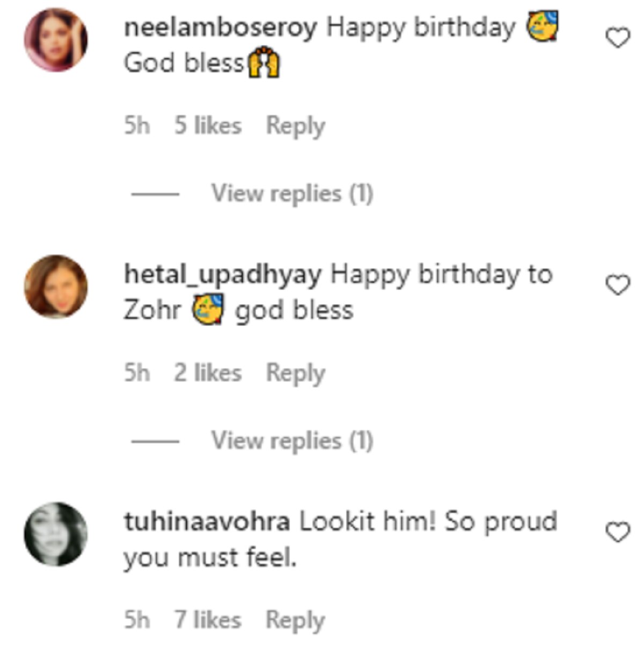
Task: Reply to neelamboseroy's birthday comment
Action: click(x=296, y=127)
